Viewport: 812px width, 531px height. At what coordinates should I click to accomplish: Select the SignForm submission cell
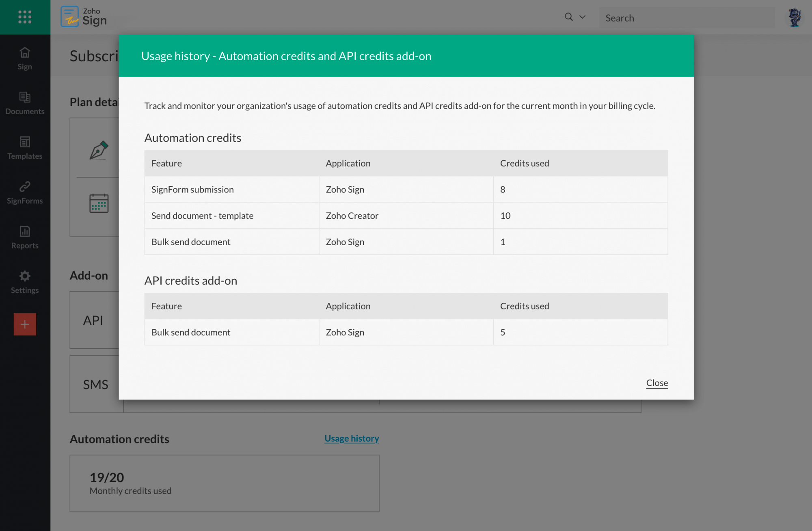click(232, 190)
